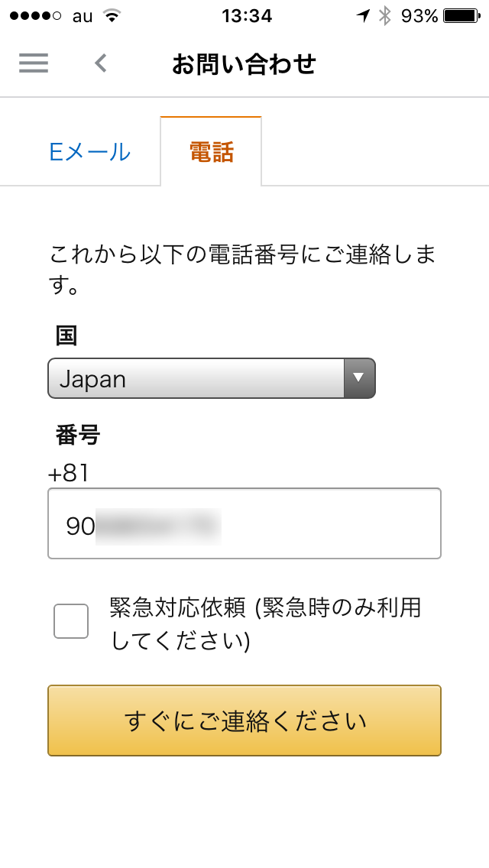The image size is (489, 868).
Task: Toggle urgent request via its label text
Action: pos(266,624)
